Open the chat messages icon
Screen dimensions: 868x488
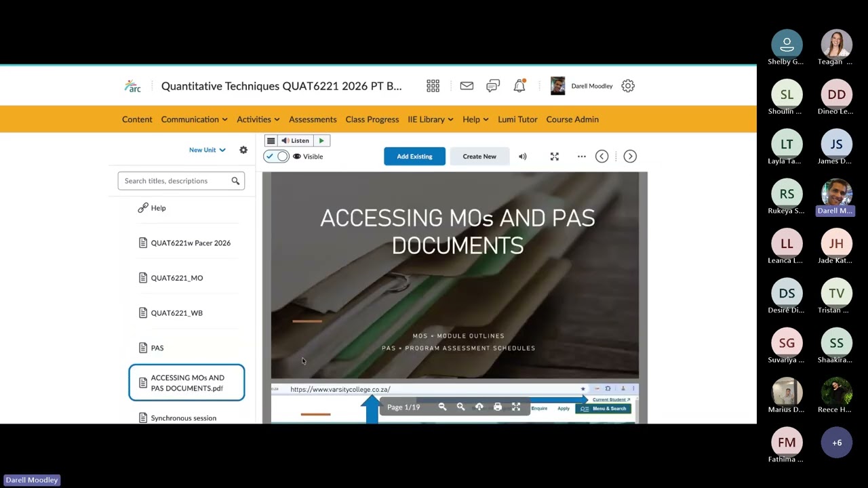tap(493, 86)
